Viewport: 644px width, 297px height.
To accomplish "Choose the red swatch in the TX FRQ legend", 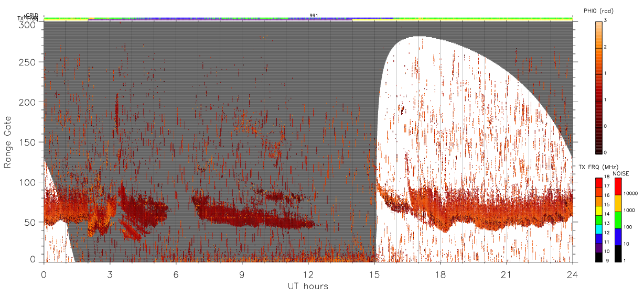I will [x=598, y=183].
